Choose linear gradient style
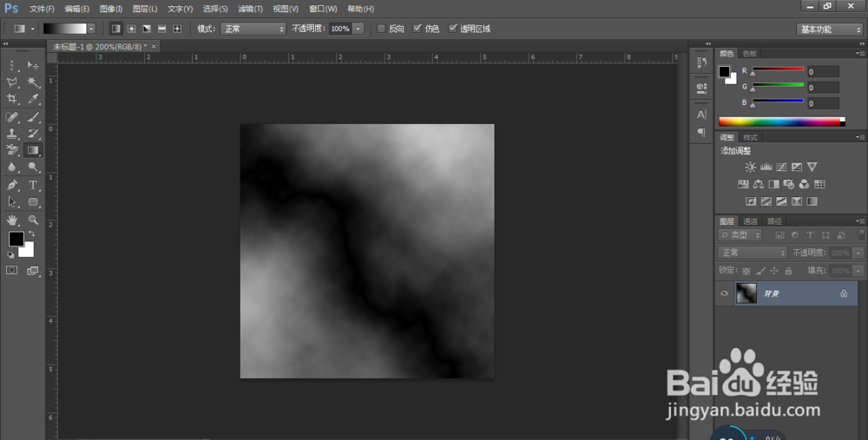The image size is (868, 440). (x=115, y=29)
